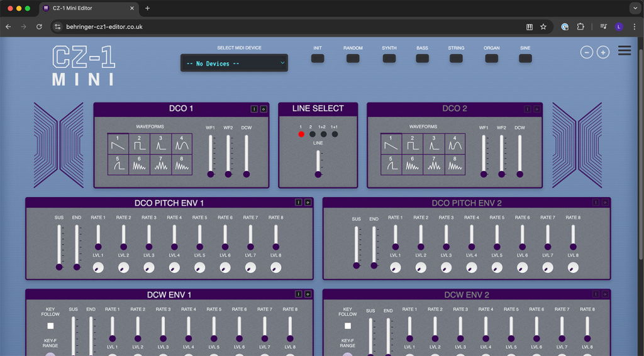Viewport: 644px width, 356px height.
Task: Select DCO 1 resonance waveform 8
Action: (182, 165)
